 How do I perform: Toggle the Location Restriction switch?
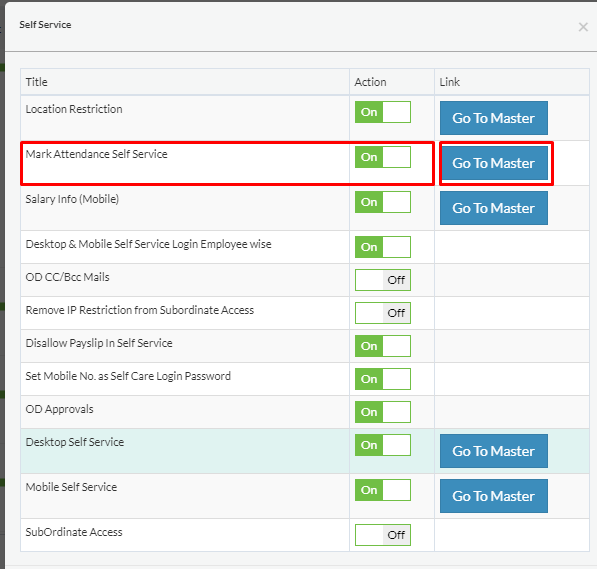383,112
